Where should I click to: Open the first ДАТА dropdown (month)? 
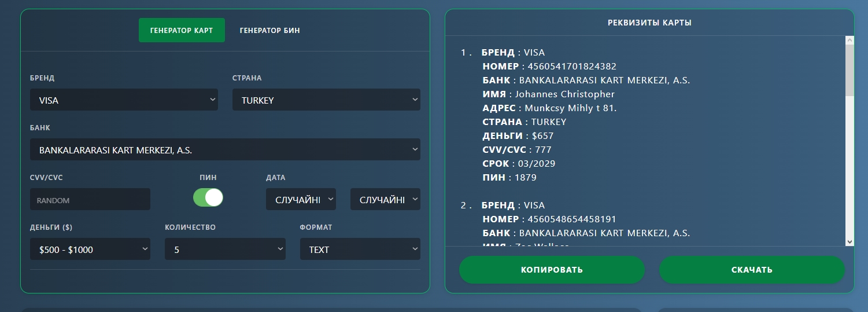301,199
